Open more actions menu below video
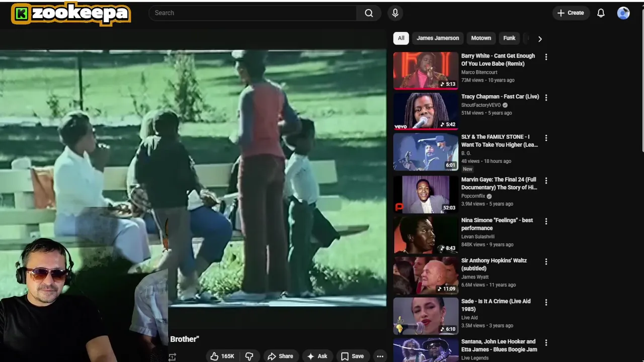 (x=380, y=356)
